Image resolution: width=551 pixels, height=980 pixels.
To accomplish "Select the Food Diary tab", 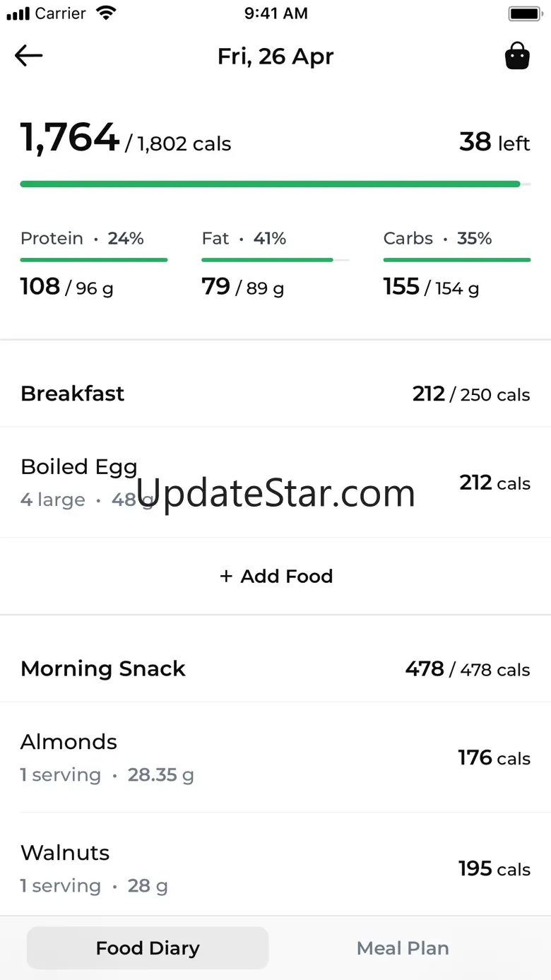I will click(x=148, y=948).
